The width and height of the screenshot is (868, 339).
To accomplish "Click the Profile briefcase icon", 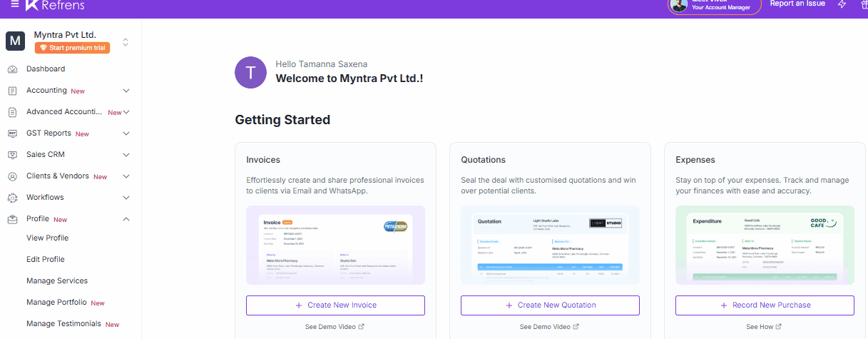I will pos(12,219).
